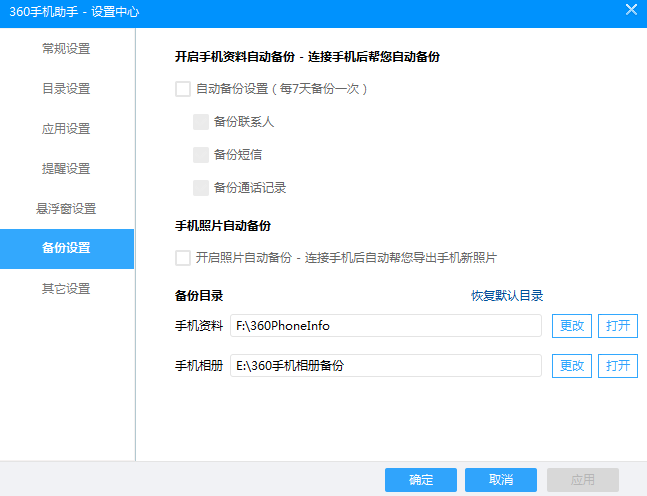The image size is (647, 496).
Task: Click the 手机资料 field label
Action: coord(199,326)
